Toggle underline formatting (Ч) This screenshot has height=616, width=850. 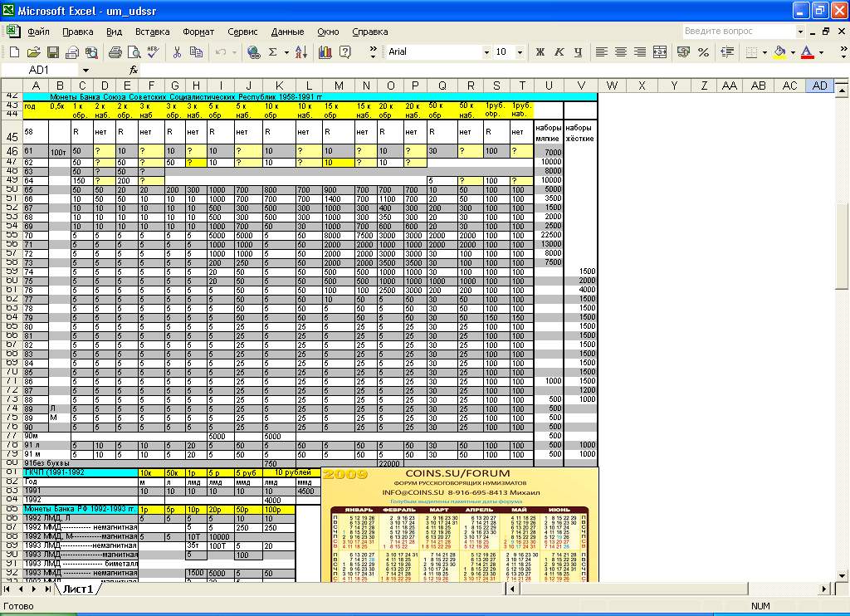tap(579, 52)
